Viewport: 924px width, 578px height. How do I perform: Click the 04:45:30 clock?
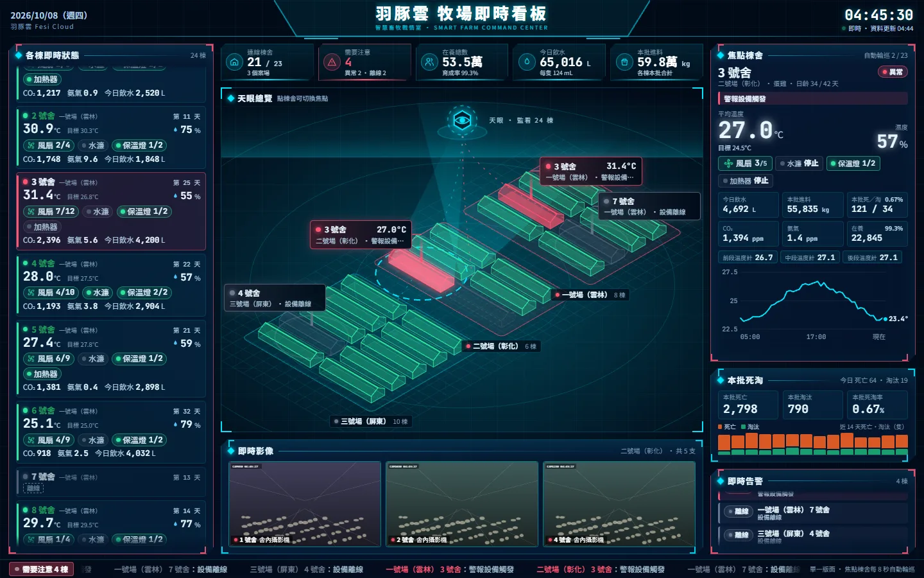[878, 15]
